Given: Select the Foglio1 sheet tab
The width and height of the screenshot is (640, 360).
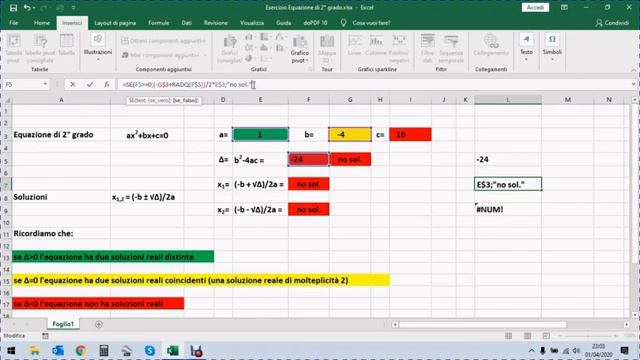Looking at the screenshot, I should coord(63,324).
